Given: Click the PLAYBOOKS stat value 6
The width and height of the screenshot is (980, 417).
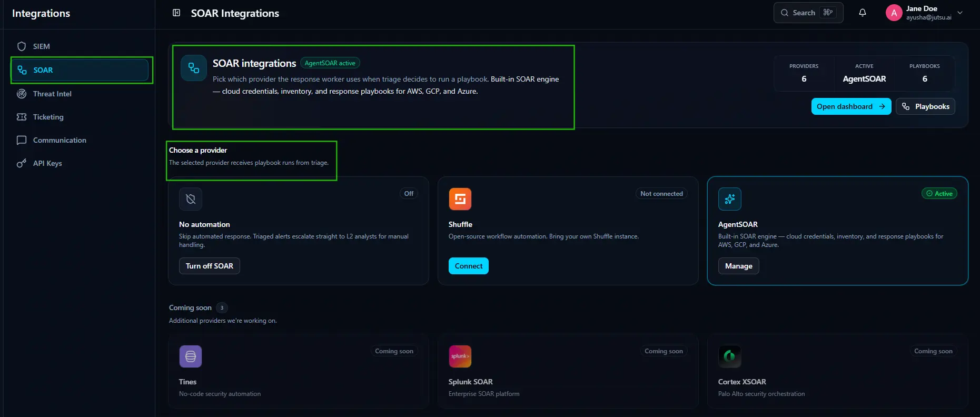Looking at the screenshot, I should pyautogui.click(x=925, y=79).
